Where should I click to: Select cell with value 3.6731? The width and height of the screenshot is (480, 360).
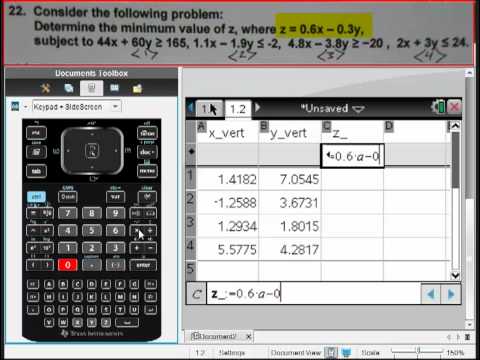click(x=290, y=203)
